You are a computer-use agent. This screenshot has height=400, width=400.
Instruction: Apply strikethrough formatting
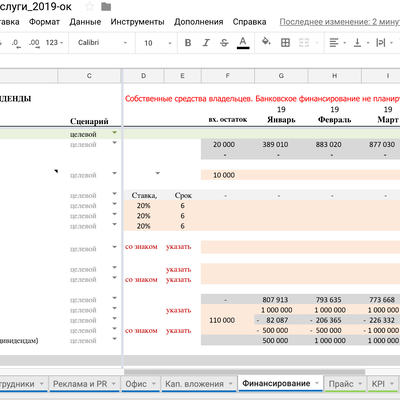(224, 43)
